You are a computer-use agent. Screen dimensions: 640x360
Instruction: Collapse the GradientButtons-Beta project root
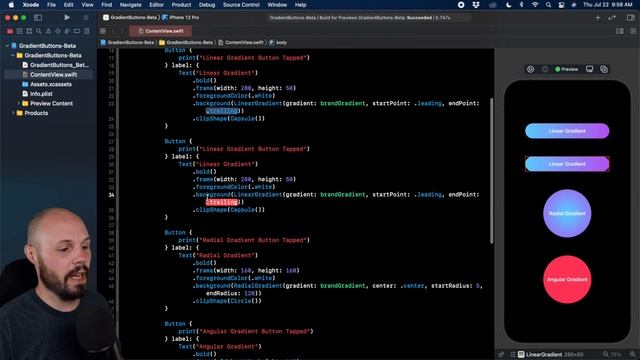(7, 46)
